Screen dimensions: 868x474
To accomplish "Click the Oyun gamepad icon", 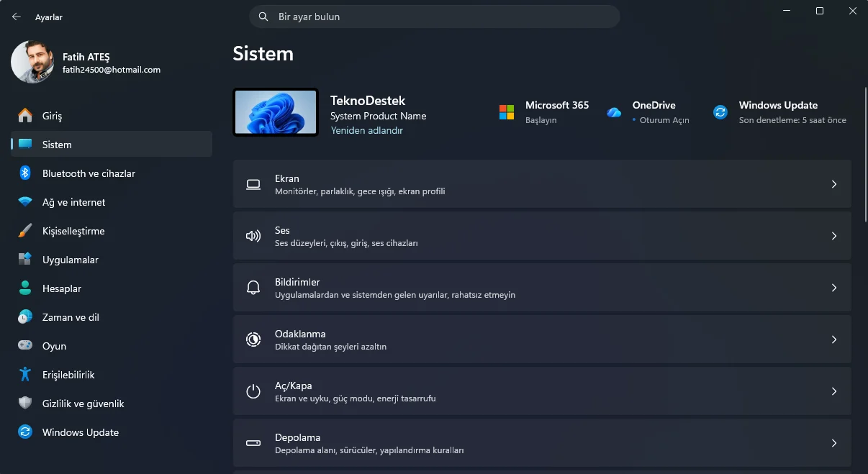I will [25, 346].
